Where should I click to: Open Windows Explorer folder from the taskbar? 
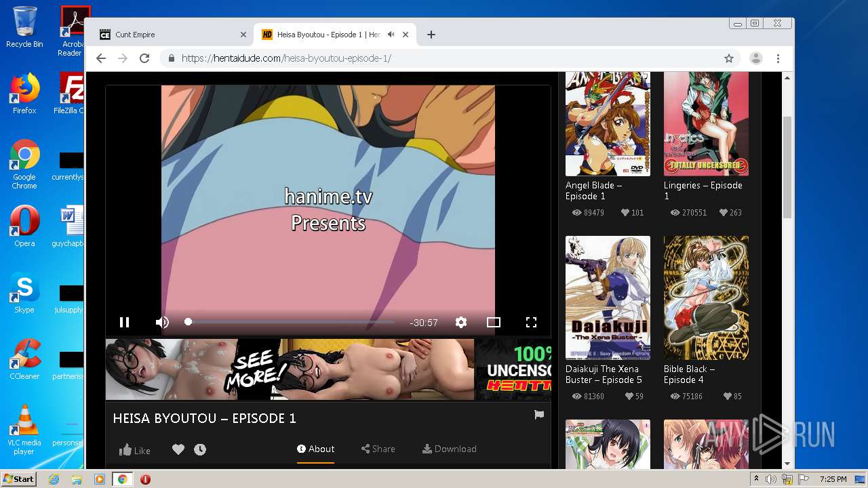tap(77, 479)
